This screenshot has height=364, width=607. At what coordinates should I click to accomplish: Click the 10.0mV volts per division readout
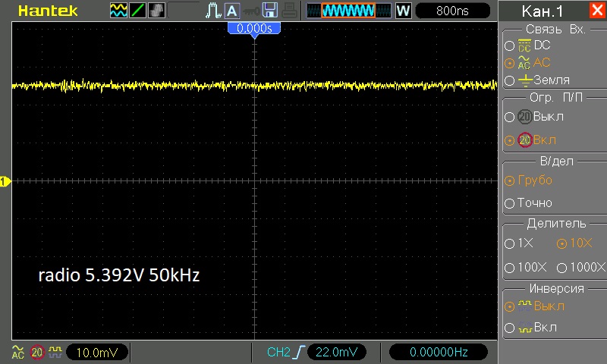pyautogui.click(x=97, y=353)
